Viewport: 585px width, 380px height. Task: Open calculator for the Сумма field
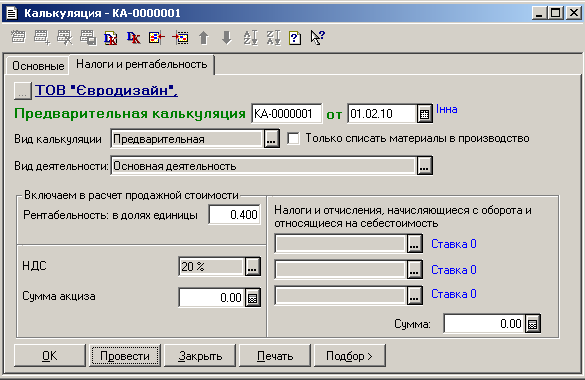pyautogui.click(x=533, y=324)
